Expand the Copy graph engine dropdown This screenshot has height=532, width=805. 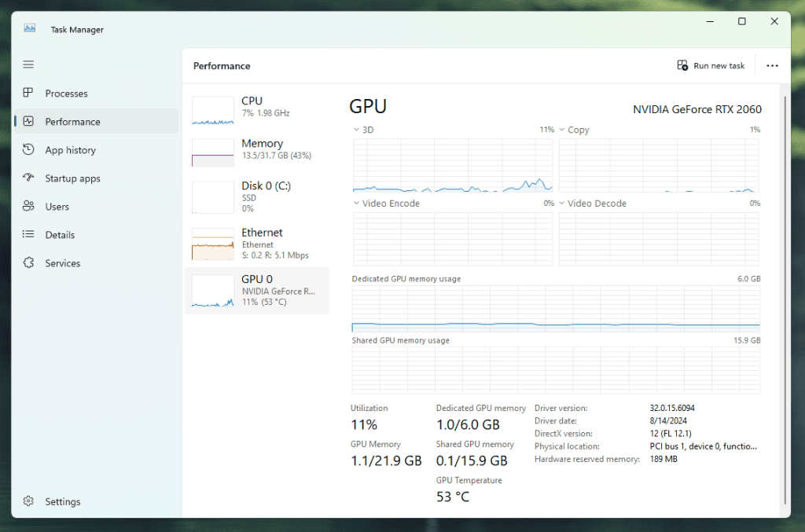(561, 130)
